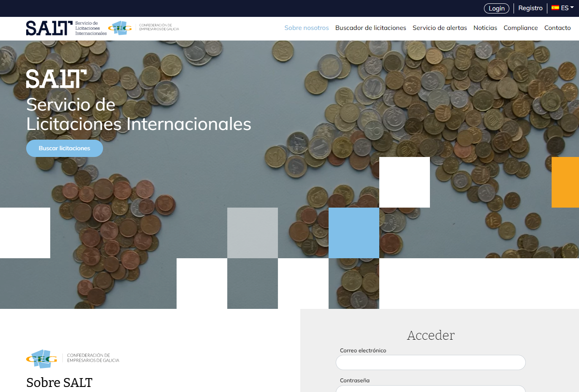Click the Sobre SALT heading
The width and height of the screenshot is (579, 392).
59,383
